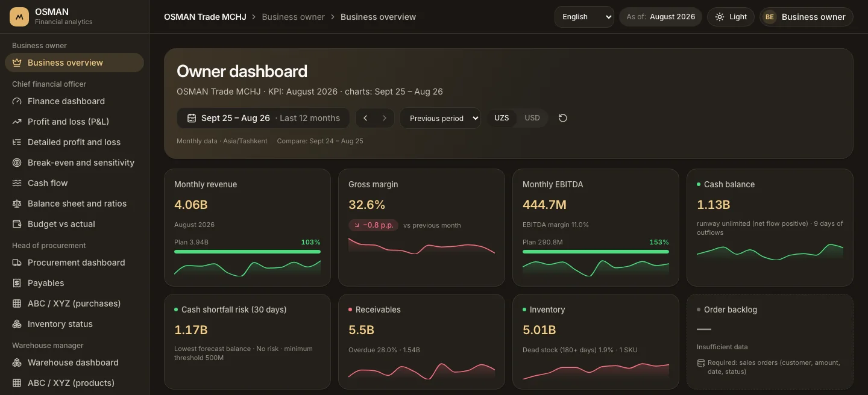Click the receipt icon beside Payables
This screenshot has height=395, width=868.
[x=17, y=283]
